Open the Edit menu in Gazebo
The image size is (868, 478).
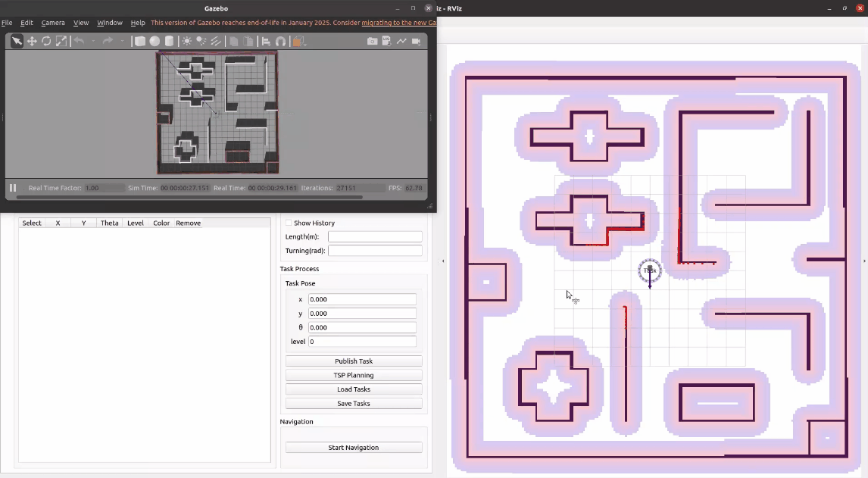tap(27, 23)
